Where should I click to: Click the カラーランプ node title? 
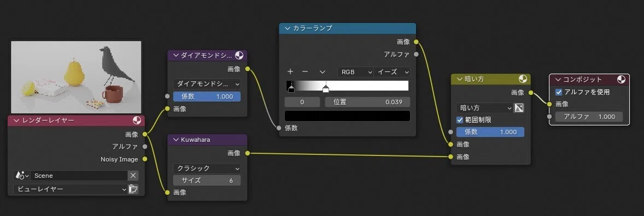coord(313,28)
